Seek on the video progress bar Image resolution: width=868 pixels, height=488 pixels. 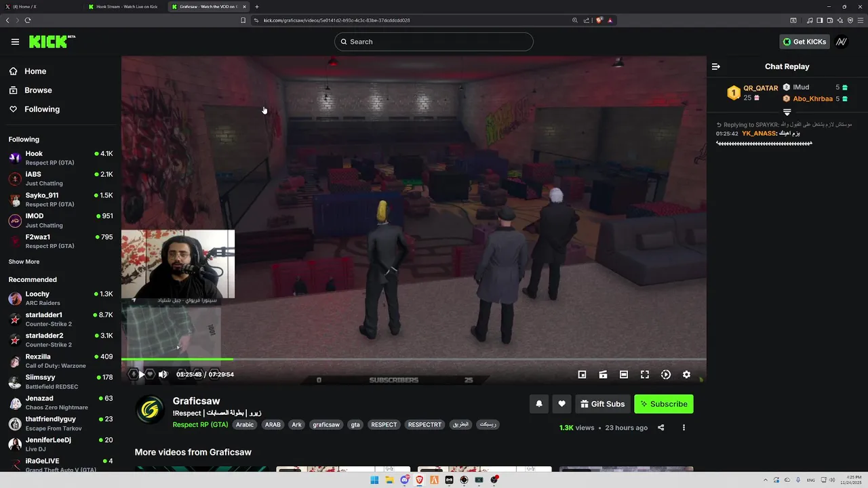[414, 359]
